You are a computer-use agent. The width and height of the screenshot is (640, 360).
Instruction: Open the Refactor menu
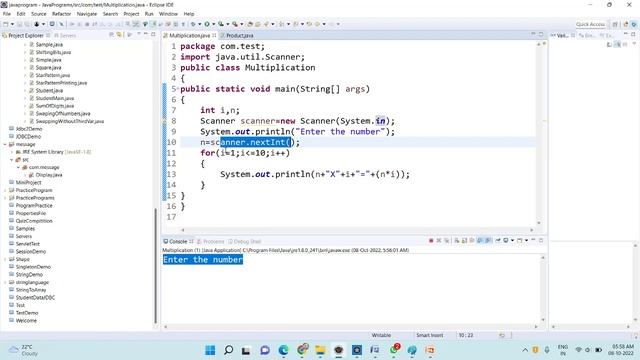(x=62, y=14)
